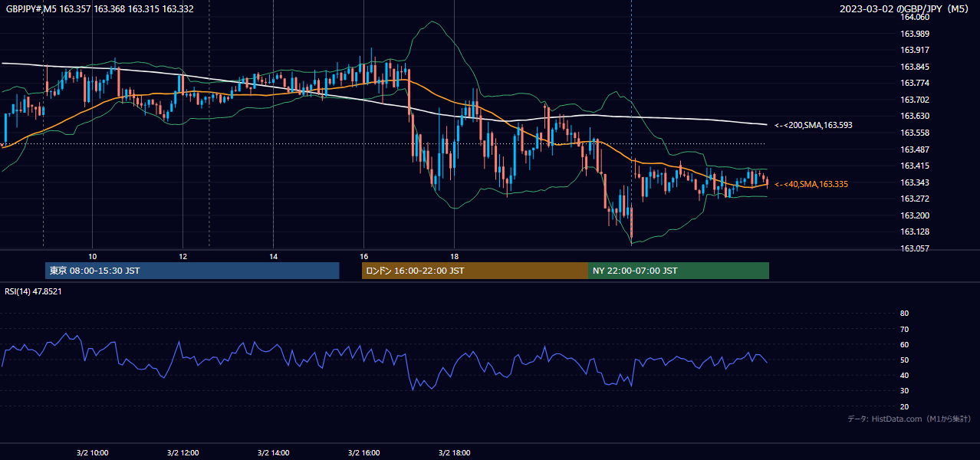
Task: Click price level 163.343 on the axis
Action: pos(914,182)
